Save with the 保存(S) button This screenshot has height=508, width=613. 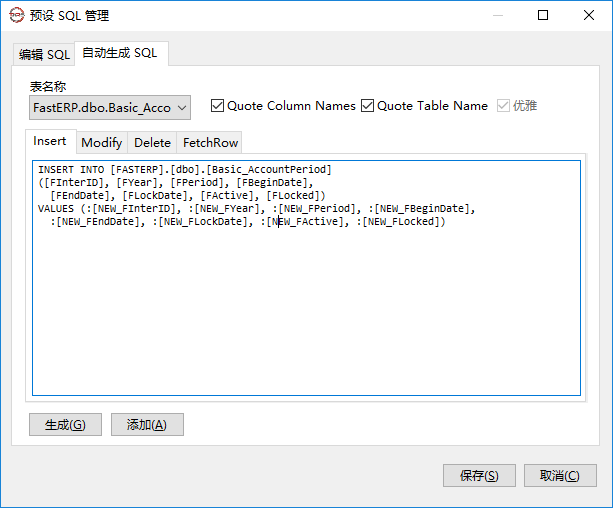pos(479,476)
